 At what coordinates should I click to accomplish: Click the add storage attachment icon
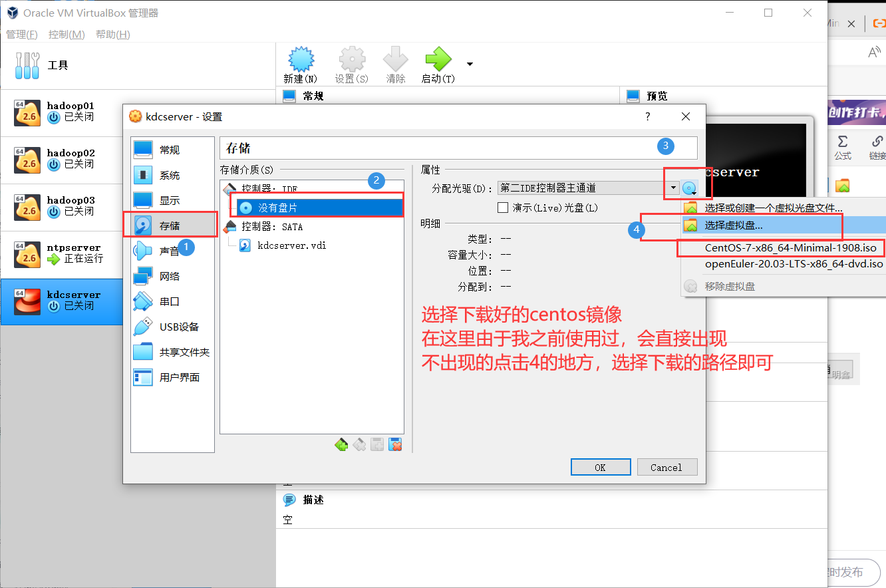tap(377, 444)
